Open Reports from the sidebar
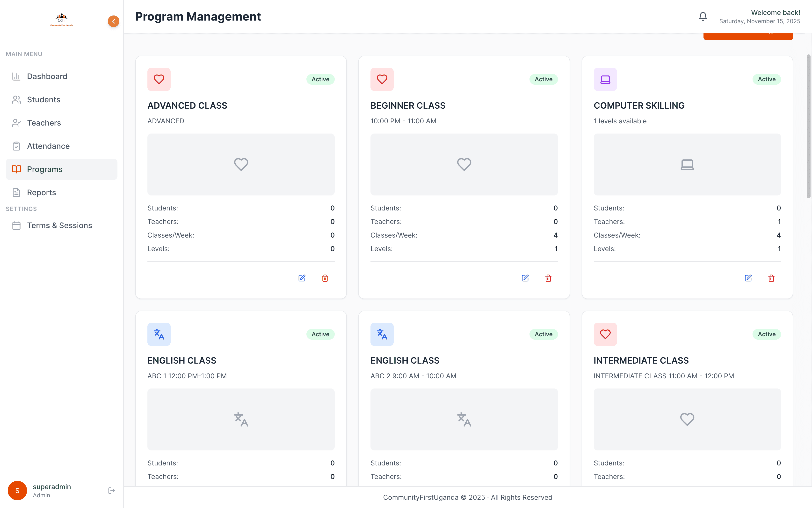812x508 pixels. tap(62, 193)
